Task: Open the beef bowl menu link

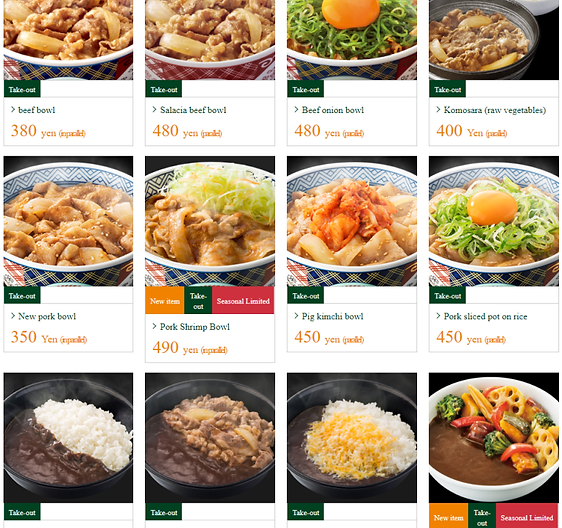Action: point(37,110)
